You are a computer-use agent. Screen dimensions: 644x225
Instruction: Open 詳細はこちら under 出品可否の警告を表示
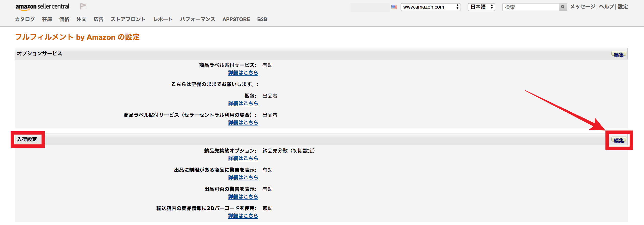(243, 197)
